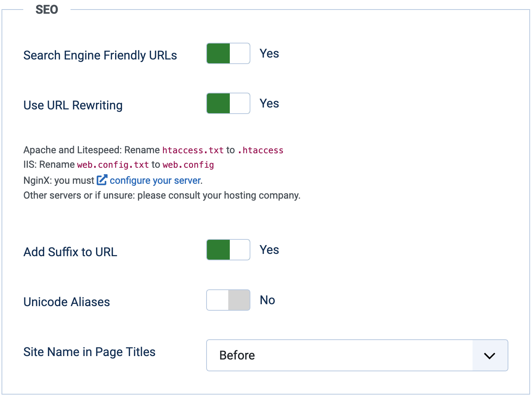The image size is (532, 398).
Task: Click the htaccess.txt code text
Action: coord(193,150)
